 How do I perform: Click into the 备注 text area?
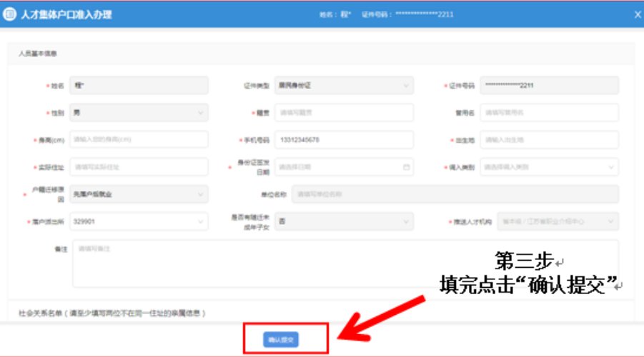(345, 263)
